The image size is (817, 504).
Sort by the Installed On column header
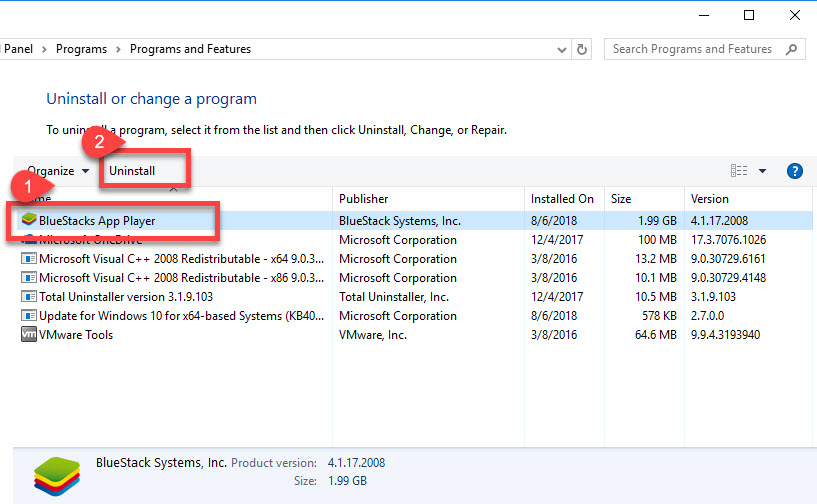pyautogui.click(x=564, y=199)
